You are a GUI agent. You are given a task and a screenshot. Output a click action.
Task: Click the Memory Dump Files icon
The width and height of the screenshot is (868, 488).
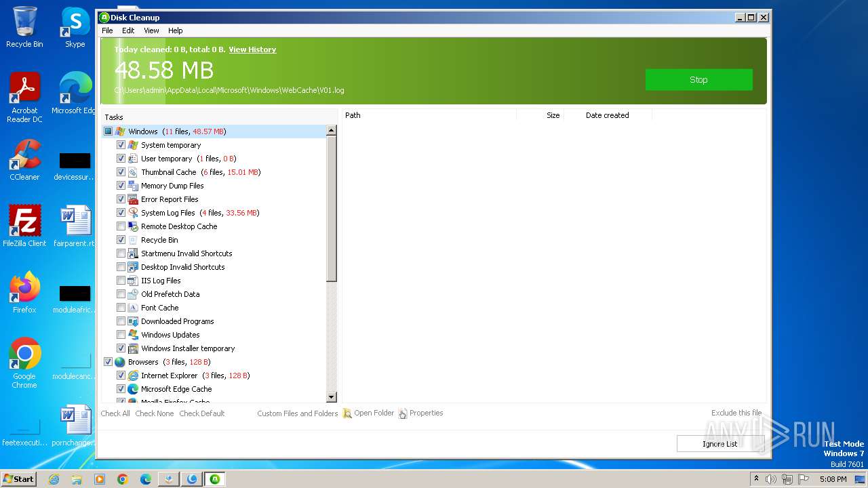point(134,186)
